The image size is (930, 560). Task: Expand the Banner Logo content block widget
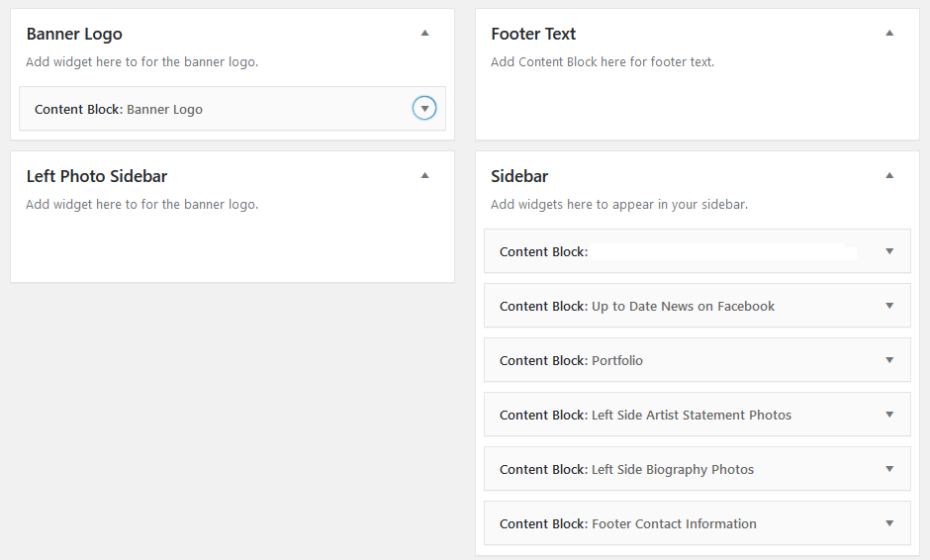[424, 109]
